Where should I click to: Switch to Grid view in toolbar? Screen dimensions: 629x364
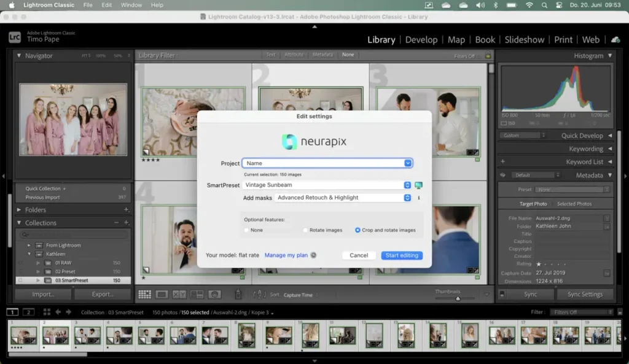[144, 295]
